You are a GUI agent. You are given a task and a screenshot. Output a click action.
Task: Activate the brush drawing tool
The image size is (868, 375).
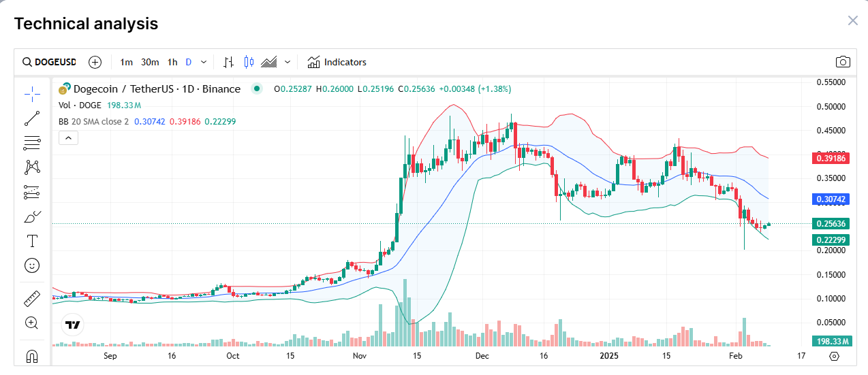[x=32, y=216]
